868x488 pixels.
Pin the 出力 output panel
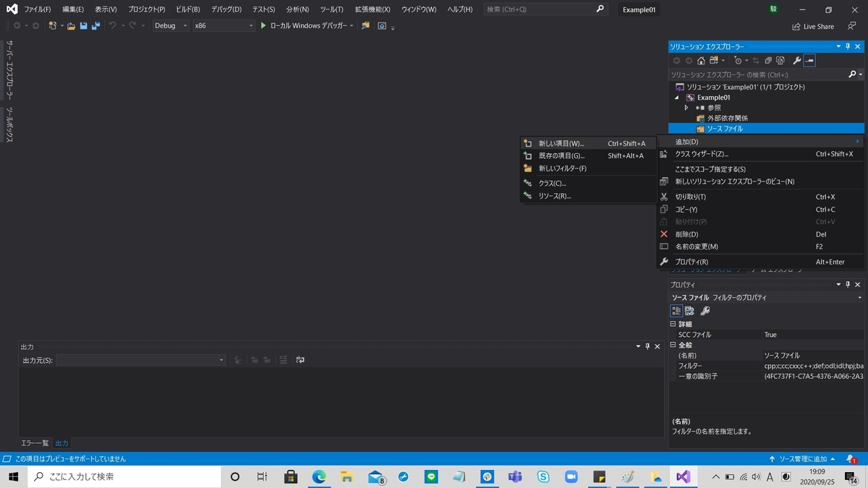(647, 346)
